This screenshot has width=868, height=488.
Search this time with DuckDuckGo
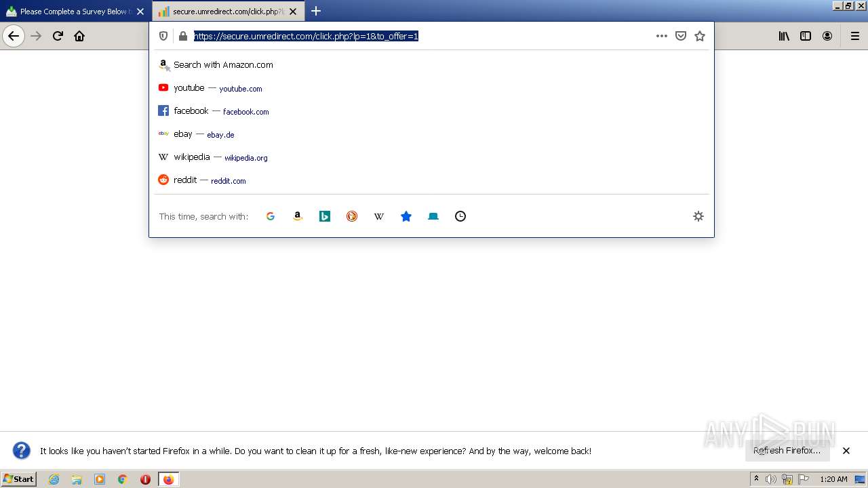[352, 216]
